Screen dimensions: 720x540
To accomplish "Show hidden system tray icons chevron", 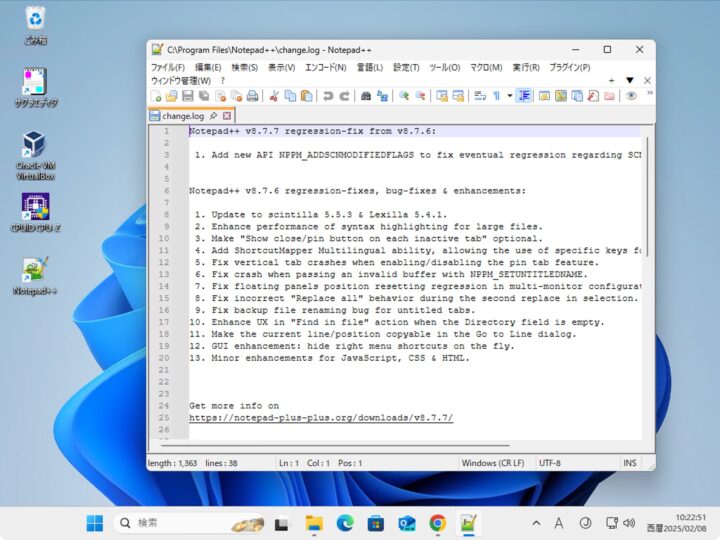I will click(x=538, y=523).
